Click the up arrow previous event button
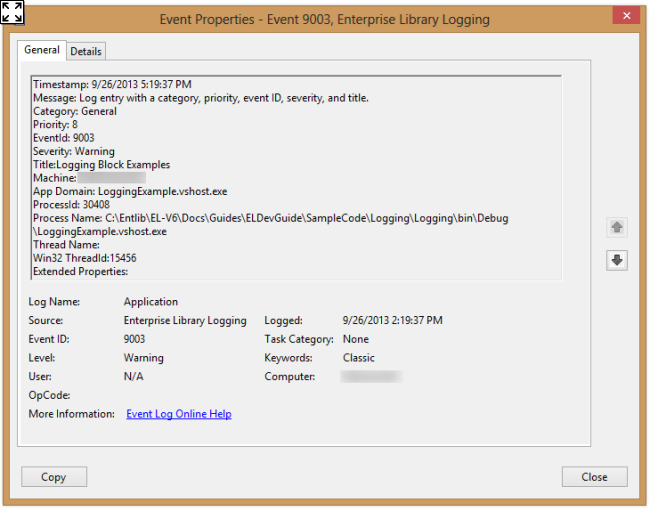 [x=616, y=227]
